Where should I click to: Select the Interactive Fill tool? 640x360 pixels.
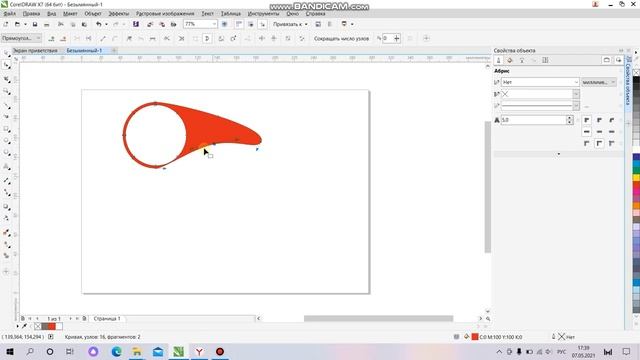7,244
